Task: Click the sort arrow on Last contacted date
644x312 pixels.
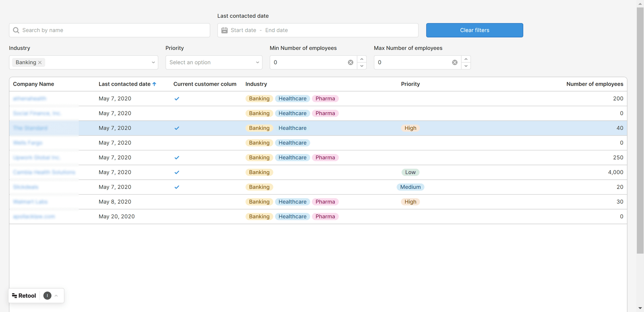Action: click(x=154, y=84)
